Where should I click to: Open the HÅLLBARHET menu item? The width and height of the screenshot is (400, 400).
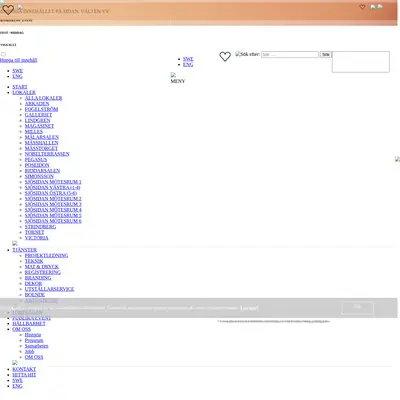pos(29,323)
